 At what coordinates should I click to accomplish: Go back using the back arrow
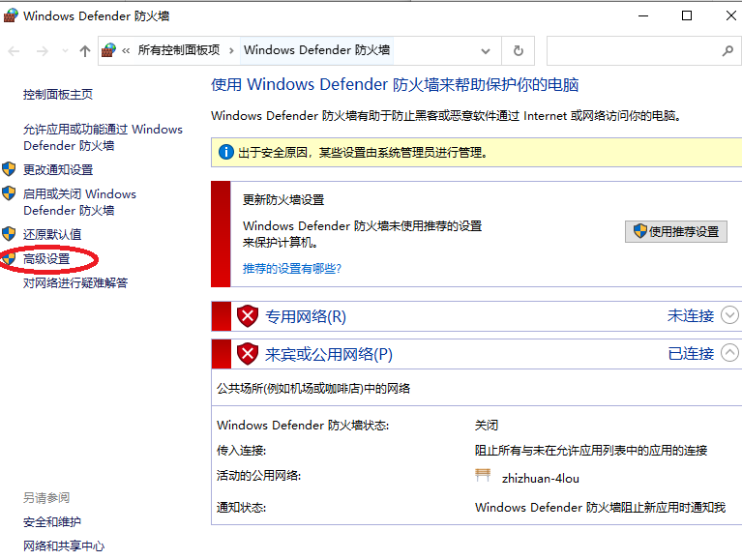[x=14, y=50]
